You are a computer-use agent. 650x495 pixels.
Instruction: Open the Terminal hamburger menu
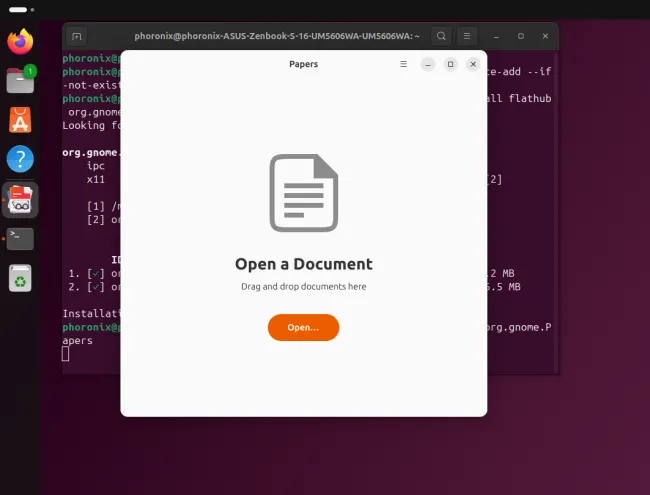click(467, 36)
